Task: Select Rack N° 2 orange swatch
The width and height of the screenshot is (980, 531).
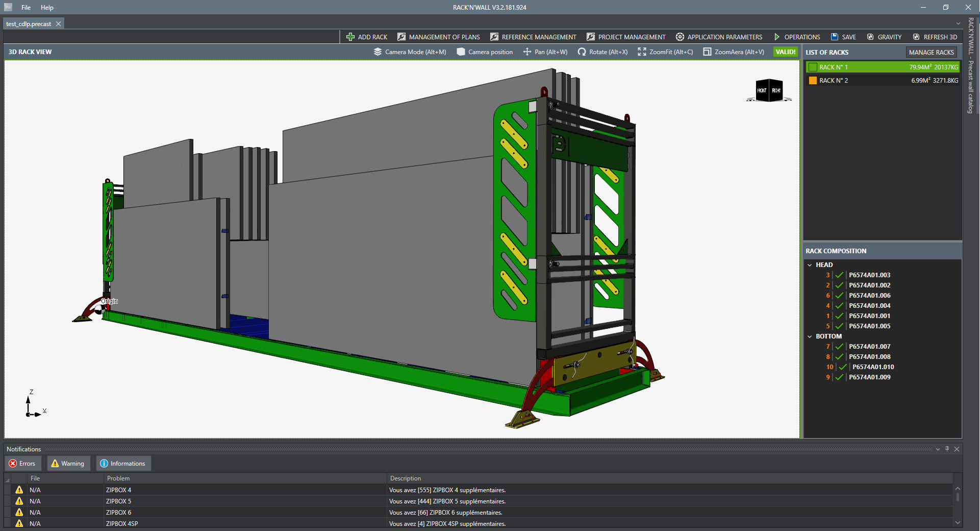Action: [x=813, y=81]
